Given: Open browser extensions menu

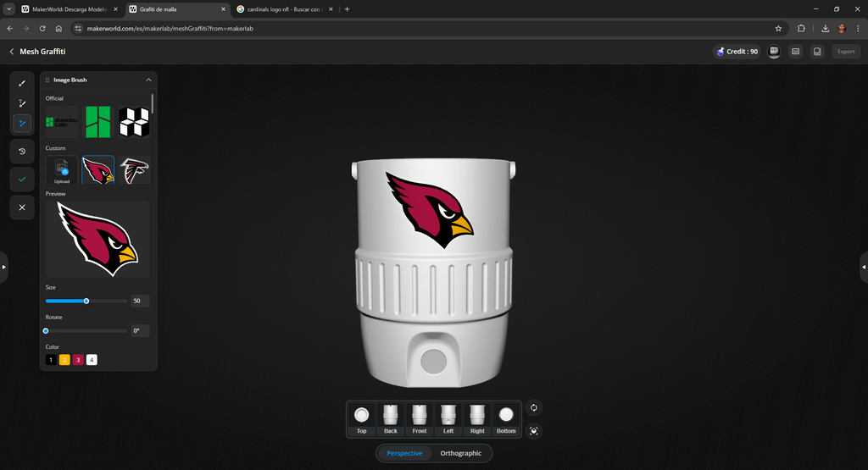Looking at the screenshot, I should point(801,28).
